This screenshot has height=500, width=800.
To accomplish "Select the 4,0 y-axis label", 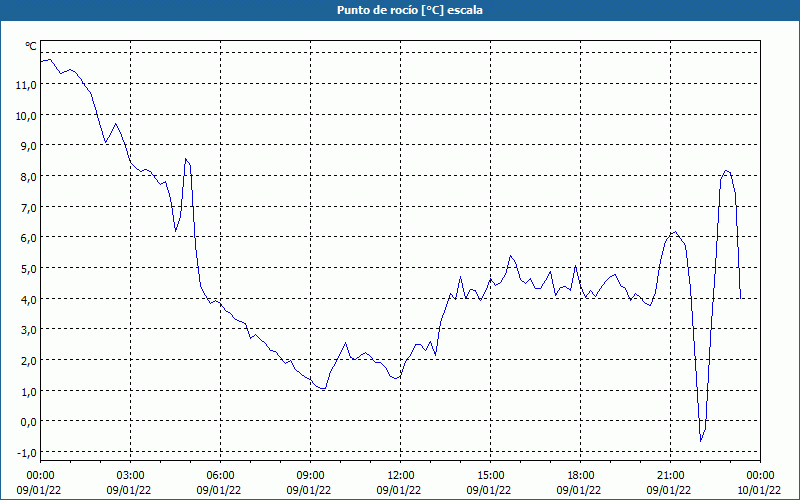I will [x=29, y=299].
